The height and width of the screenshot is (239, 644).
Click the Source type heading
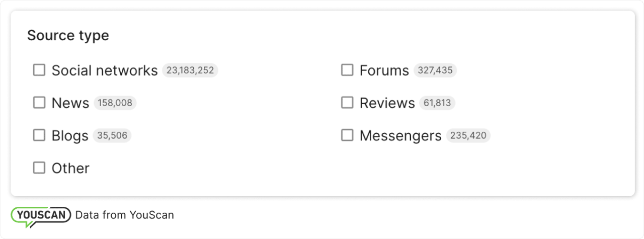(68, 36)
